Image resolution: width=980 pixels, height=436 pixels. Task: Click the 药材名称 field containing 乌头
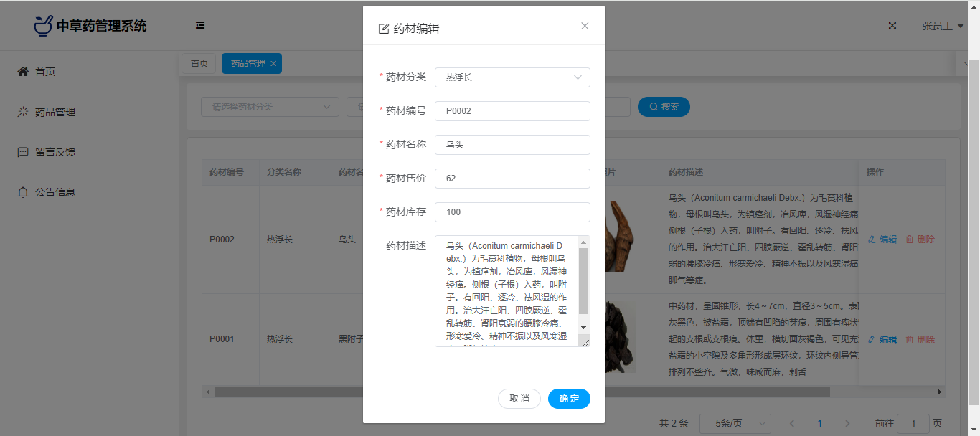[512, 145]
